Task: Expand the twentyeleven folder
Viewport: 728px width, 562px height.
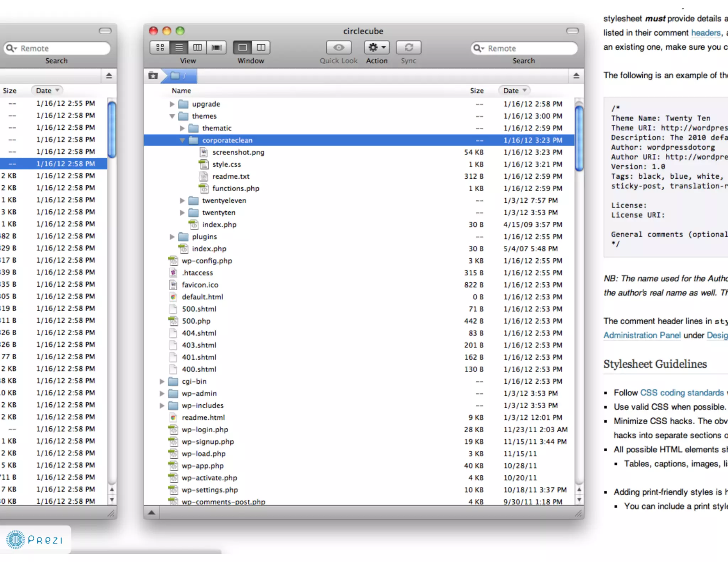Action: point(182,201)
